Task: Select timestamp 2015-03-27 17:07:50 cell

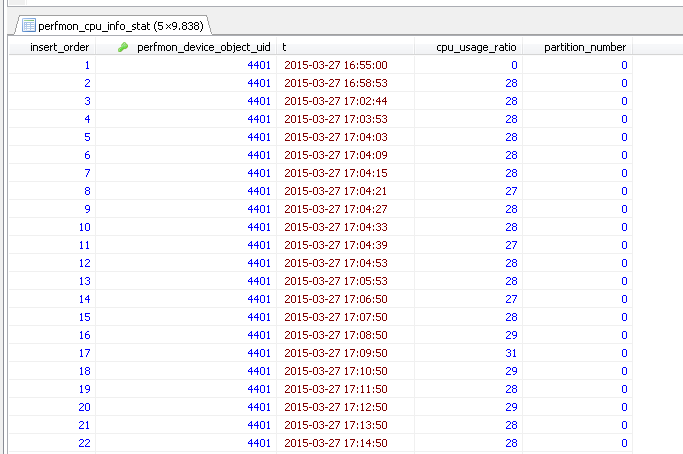Action: tap(345, 317)
